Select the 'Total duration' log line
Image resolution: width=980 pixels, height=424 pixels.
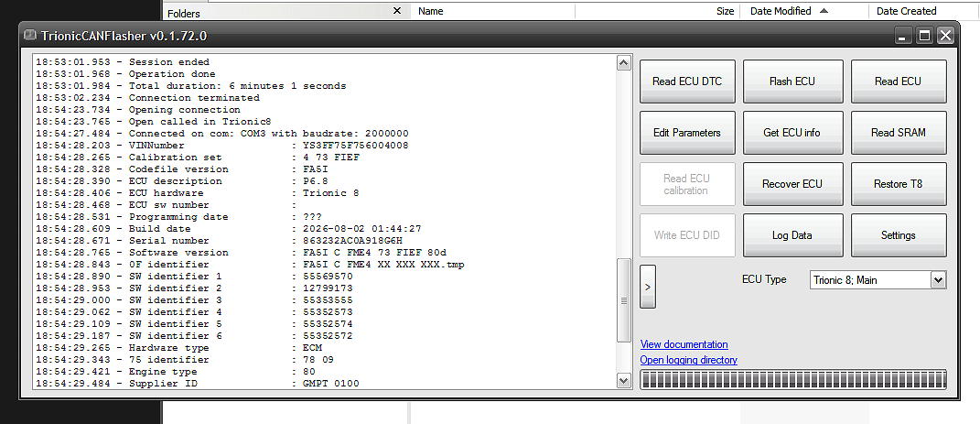point(190,86)
